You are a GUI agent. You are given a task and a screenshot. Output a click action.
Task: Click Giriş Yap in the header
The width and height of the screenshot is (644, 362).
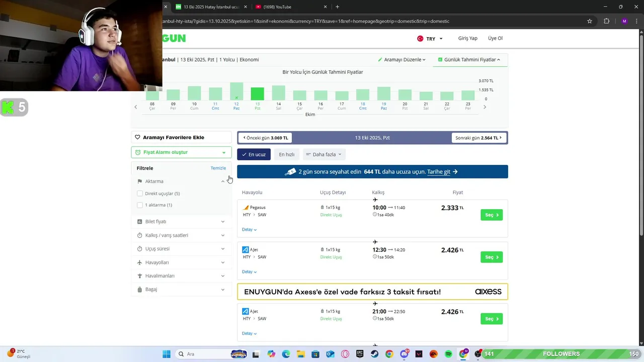[468, 38]
